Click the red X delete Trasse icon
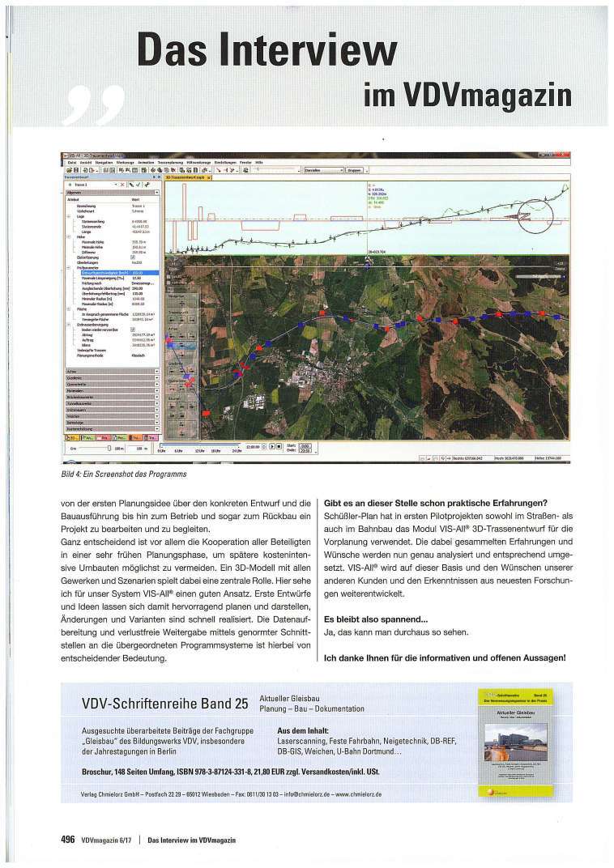Image resolution: width=614 pixels, height=868 pixels. [122, 185]
